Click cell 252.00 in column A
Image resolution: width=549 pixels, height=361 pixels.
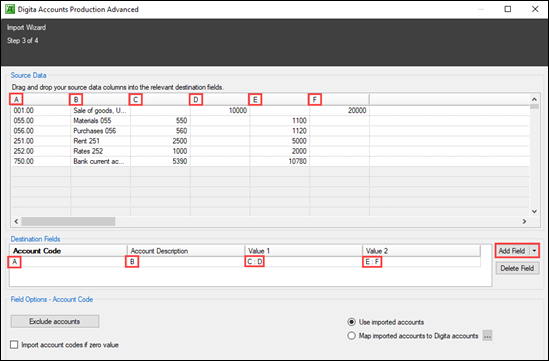[x=41, y=151]
